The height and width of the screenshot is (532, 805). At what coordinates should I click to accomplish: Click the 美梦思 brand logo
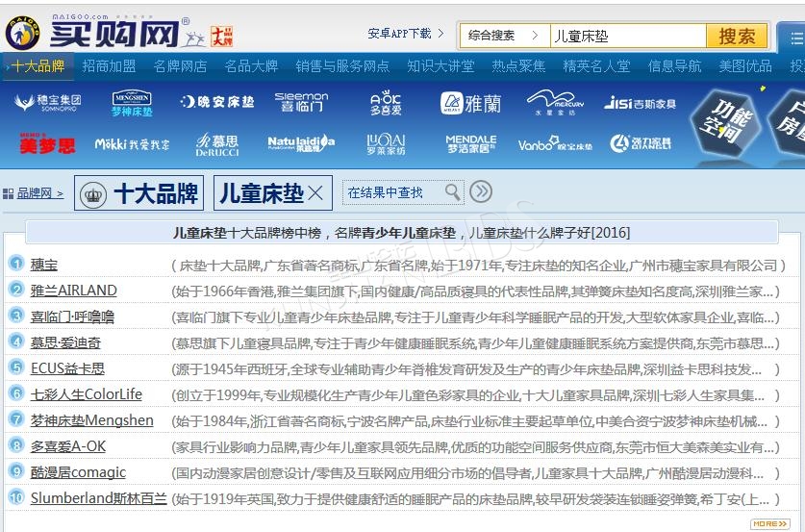[x=47, y=143]
